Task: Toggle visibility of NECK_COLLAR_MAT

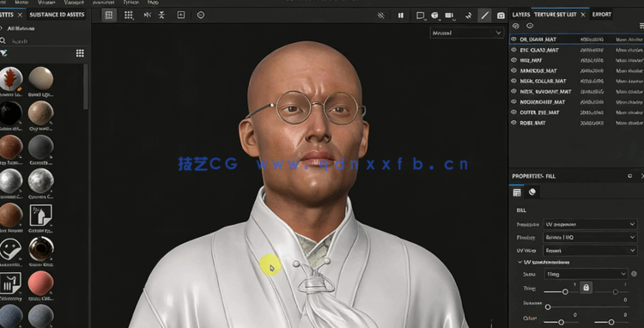Action: tap(513, 81)
